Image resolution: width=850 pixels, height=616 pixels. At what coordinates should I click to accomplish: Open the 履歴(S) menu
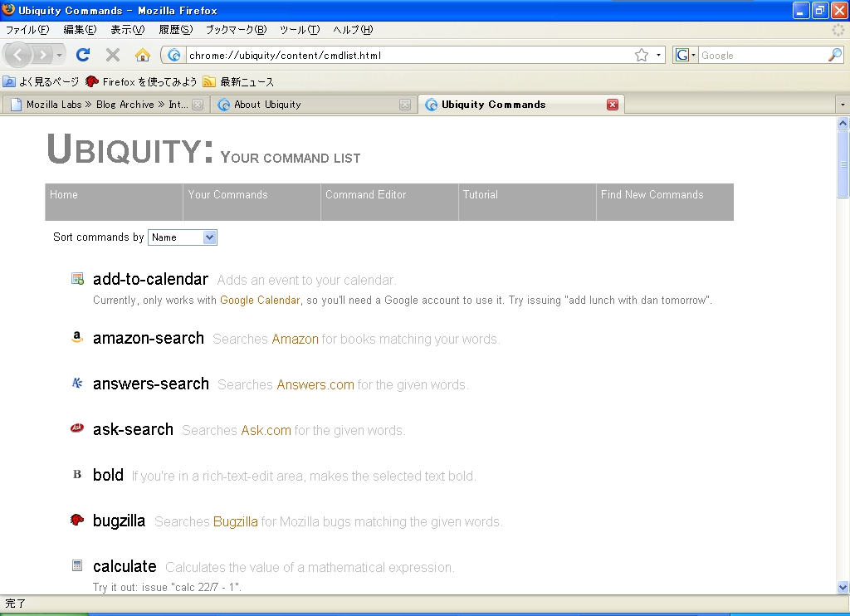pyautogui.click(x=175, y=30)
